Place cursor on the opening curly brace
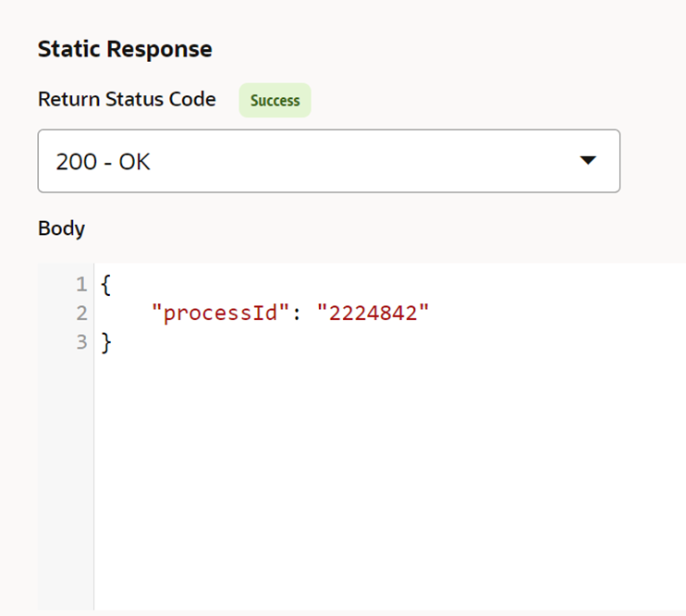This screenshot has width=686, height=616. tap(105, 284)
